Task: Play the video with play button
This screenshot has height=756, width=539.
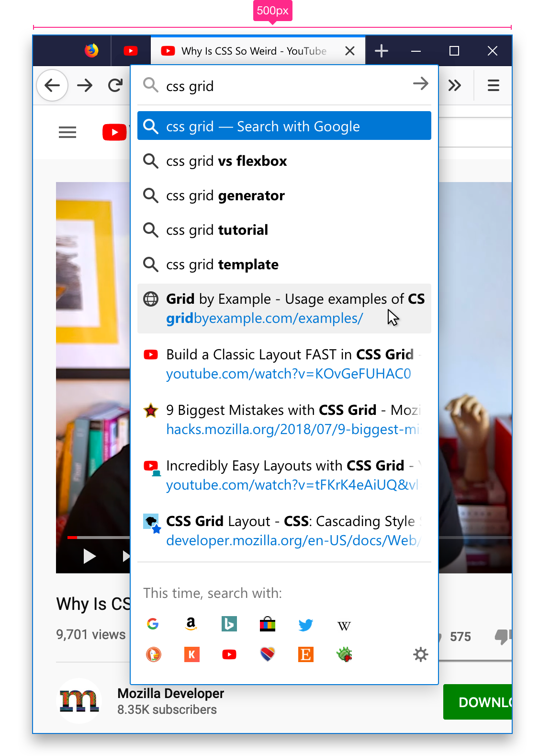Action: [x=90, y=556]
